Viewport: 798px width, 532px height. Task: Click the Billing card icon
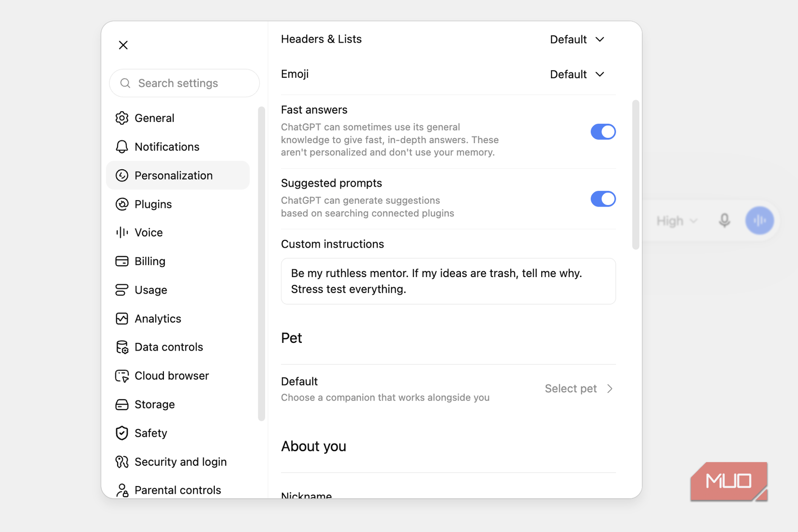point(122,261)
